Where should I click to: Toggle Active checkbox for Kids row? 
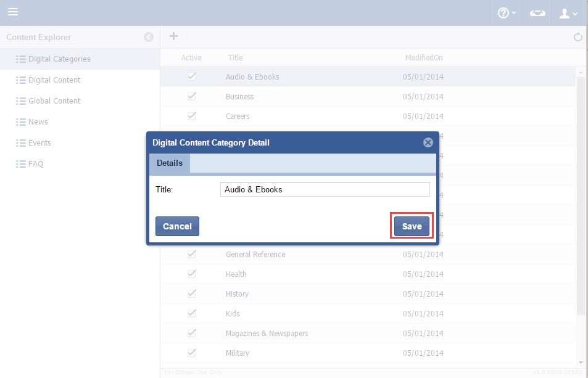click(x=192, y=313)
